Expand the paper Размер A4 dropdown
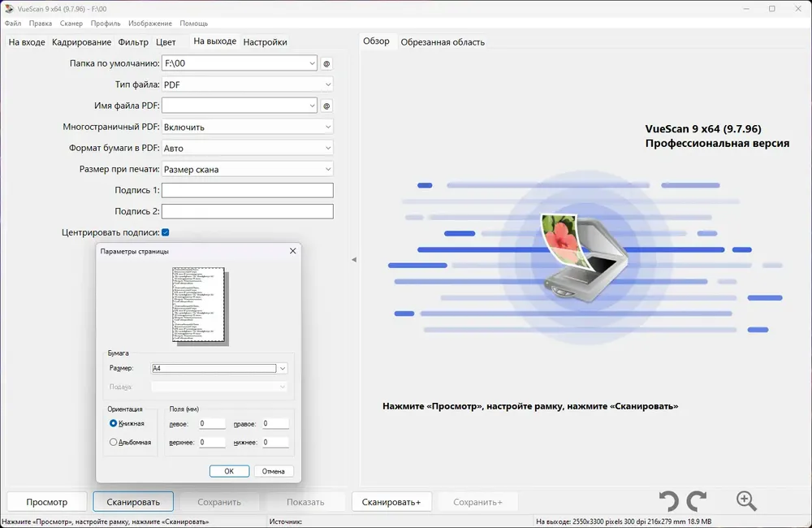Screen dimensions: 812x528 283,369
